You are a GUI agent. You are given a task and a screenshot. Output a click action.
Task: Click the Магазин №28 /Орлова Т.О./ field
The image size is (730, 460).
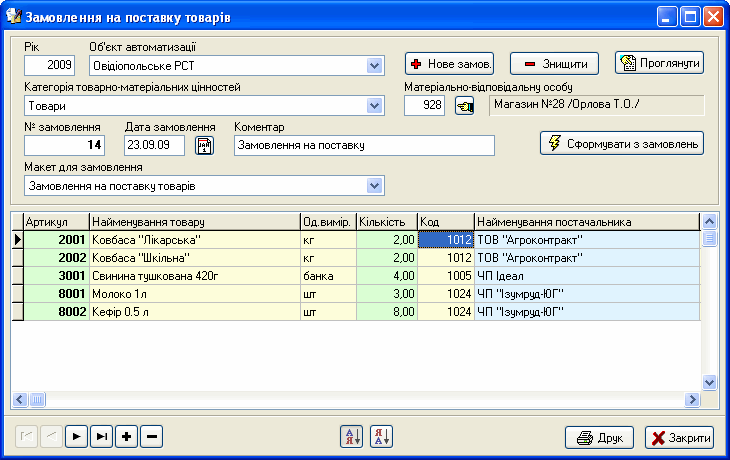597,105
